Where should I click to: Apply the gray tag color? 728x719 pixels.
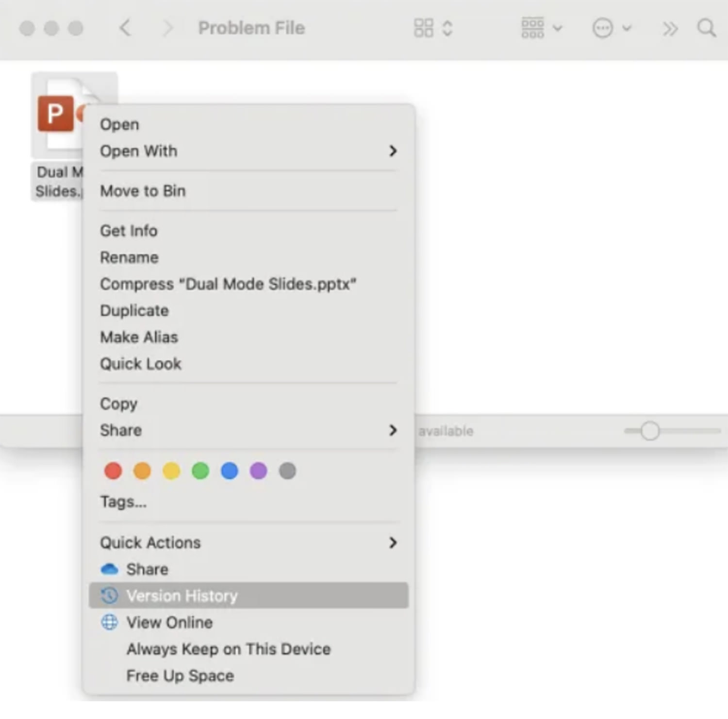(x=287, y=471)
